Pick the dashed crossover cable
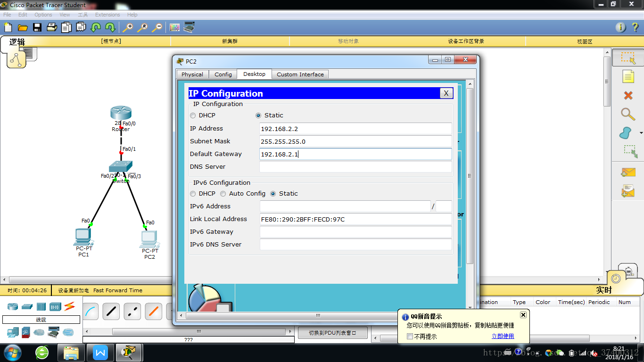The height and width of the screenshot is (362, 644). 132,312
